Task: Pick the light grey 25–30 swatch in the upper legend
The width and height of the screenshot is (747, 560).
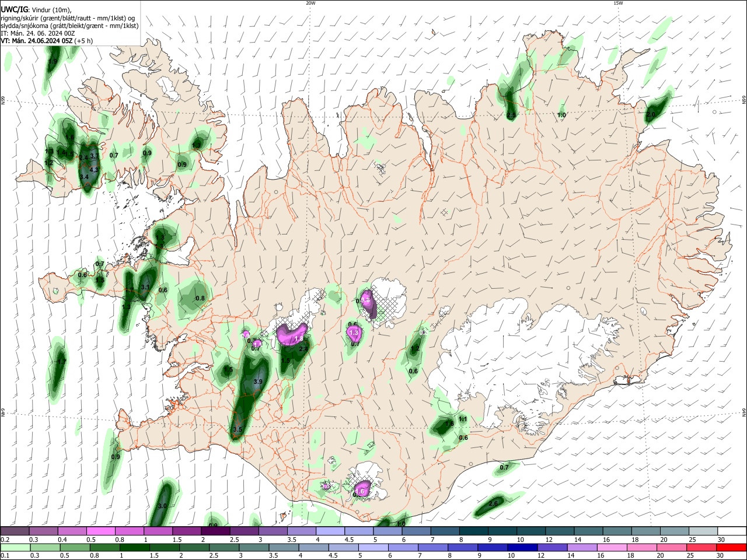Action: [704, 531]
